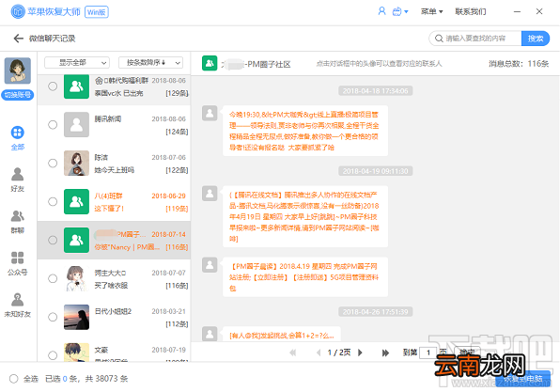Open the 显示全部 filter dropdown
This screenshot has height=392, width=560.
click(77, 63)
